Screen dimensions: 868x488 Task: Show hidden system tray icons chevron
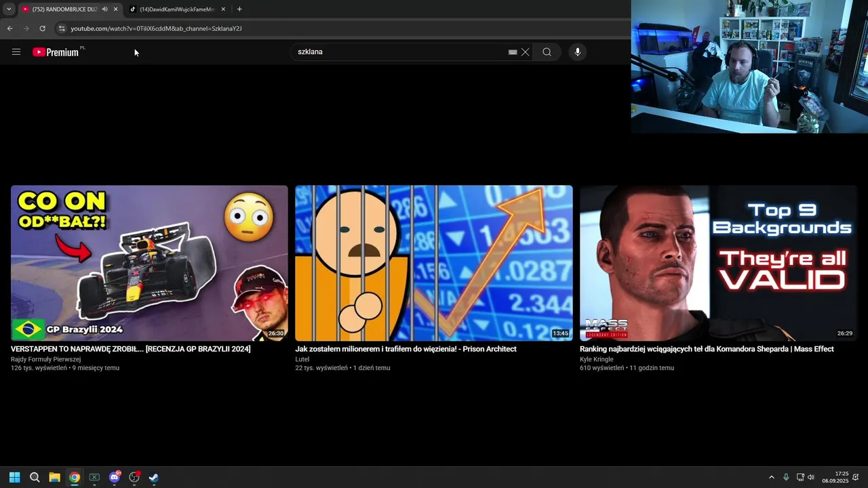771,477
